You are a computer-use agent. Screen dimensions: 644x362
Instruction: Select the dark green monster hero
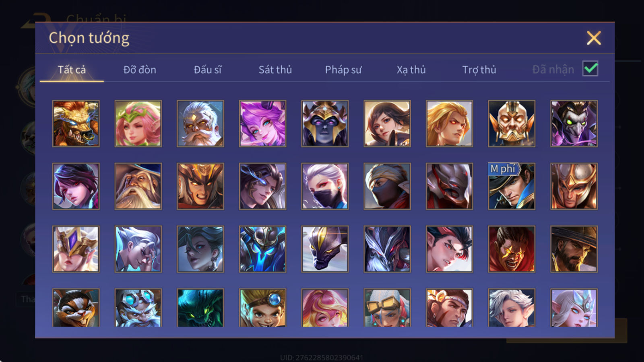(x=200, y=308)
